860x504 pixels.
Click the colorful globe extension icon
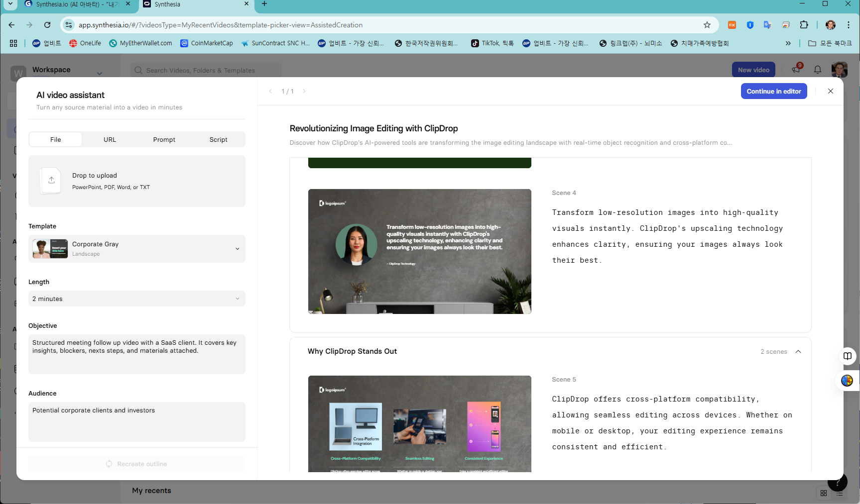click(x=847, y=381)
